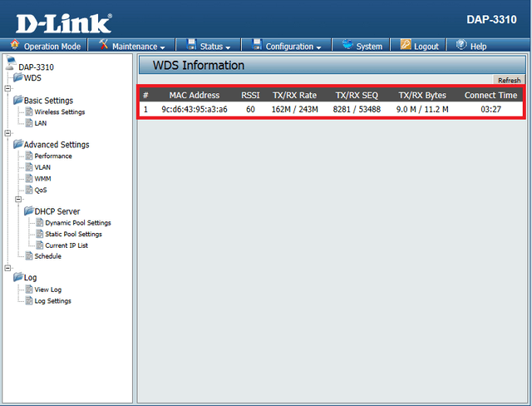
Task: Collapse the DHCP Server tree node
Action: 18,200
